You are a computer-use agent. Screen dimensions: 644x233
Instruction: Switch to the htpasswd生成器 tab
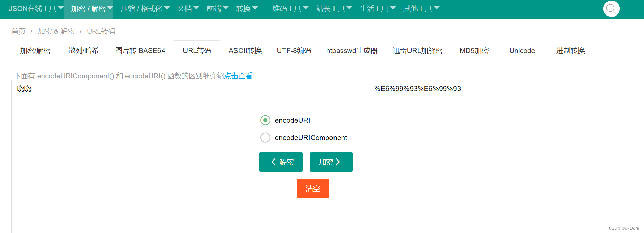pos(352,51)
